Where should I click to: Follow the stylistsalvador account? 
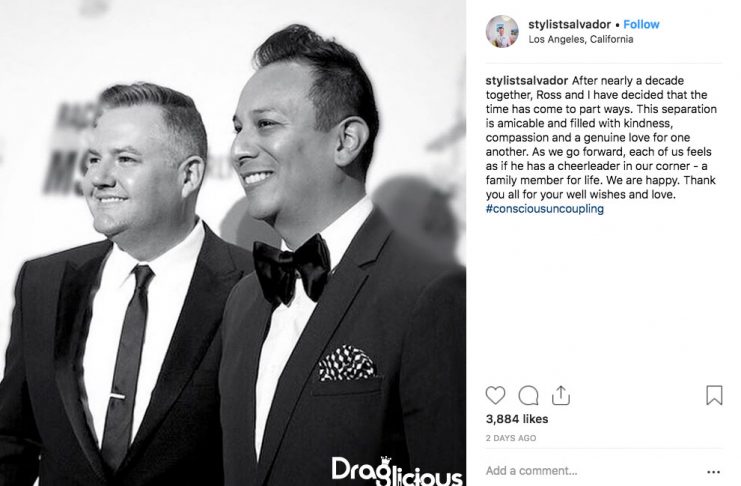coord(641,24)
